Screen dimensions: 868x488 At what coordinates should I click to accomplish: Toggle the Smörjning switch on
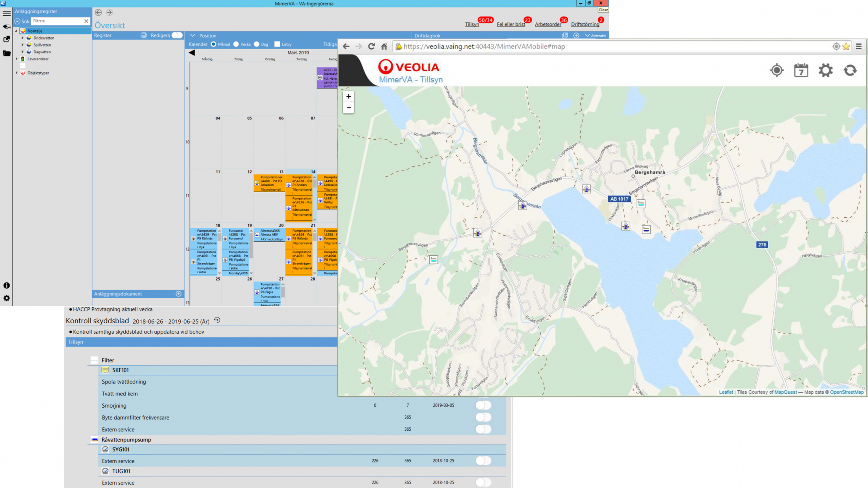[x=483, y=405]
